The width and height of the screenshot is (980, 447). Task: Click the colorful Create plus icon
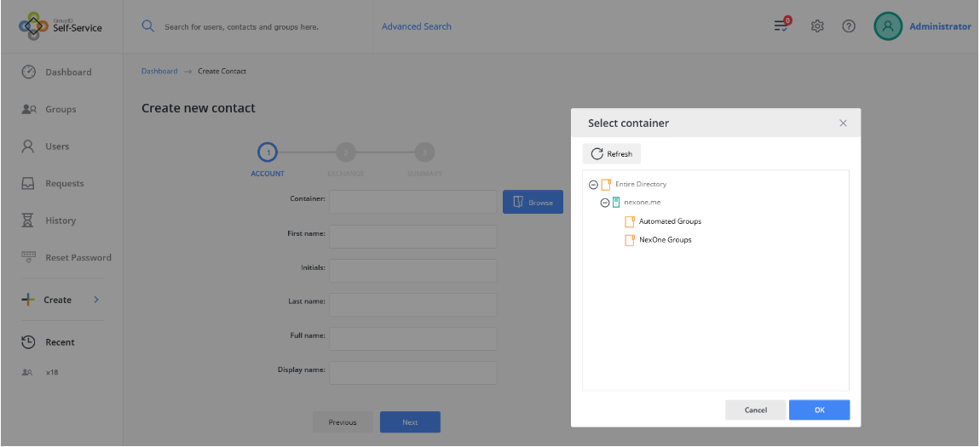28,300
